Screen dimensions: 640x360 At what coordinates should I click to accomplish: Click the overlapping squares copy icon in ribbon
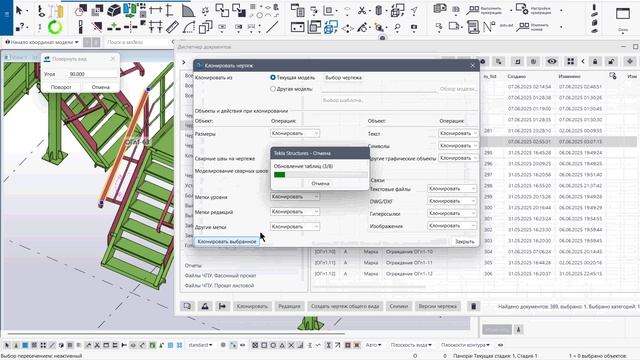click(x=205, y=27)
